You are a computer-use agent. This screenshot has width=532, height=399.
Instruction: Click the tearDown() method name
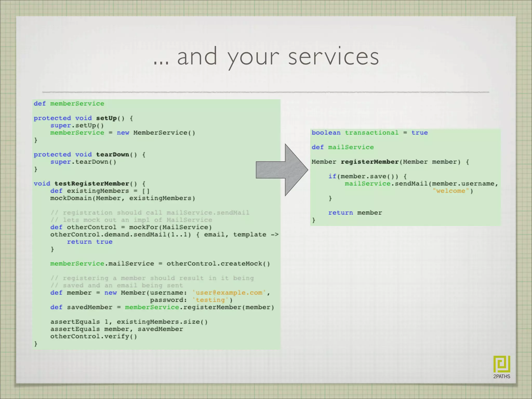click(112, 155)
